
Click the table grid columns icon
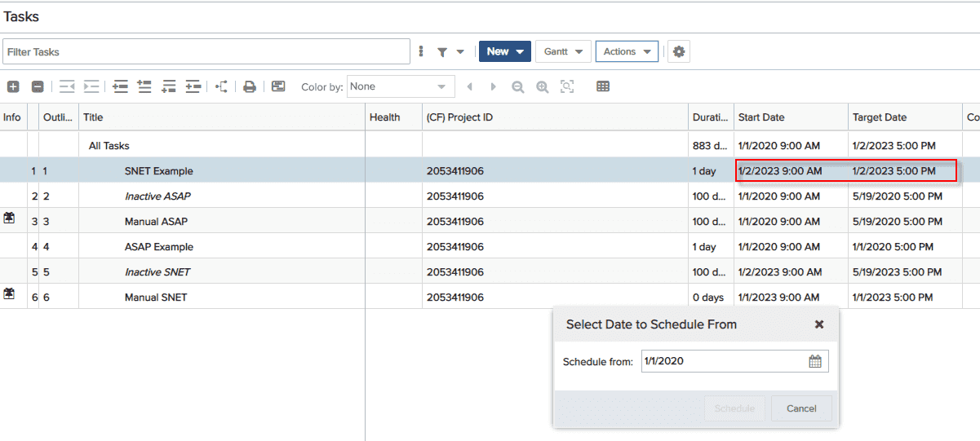[x=603, y=86]
